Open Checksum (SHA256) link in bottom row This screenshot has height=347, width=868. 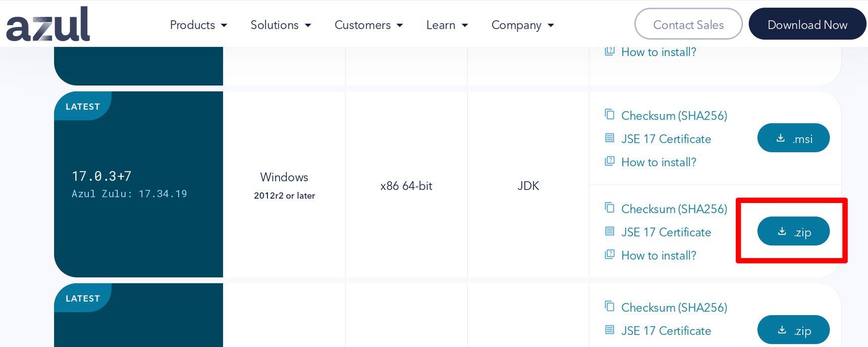[674, 308]
